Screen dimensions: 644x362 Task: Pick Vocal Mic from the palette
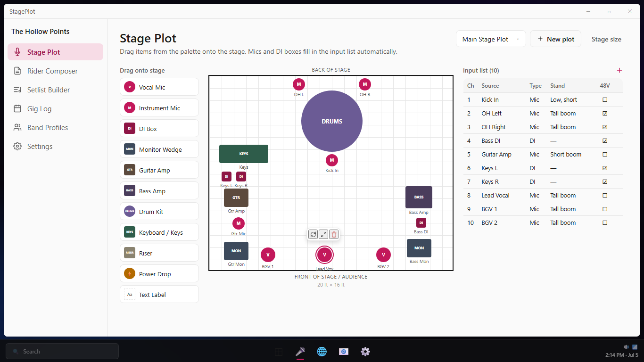click(x=159, y=87)
